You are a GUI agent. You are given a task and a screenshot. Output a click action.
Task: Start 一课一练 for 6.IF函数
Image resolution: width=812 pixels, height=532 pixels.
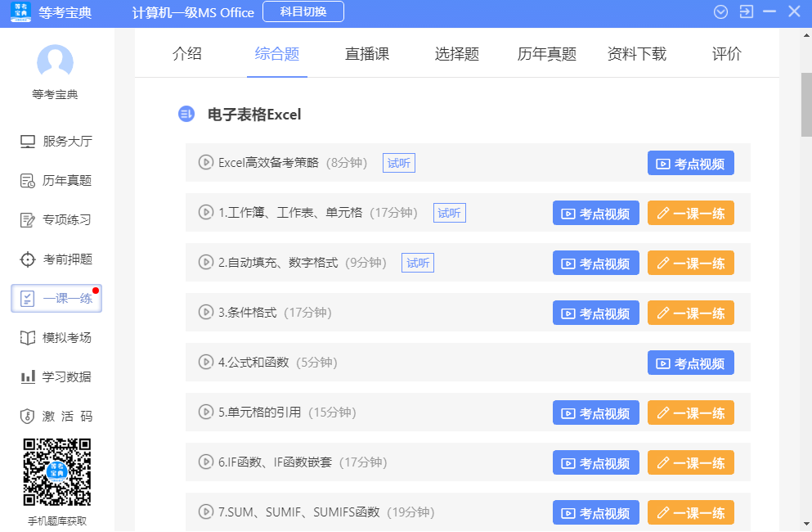click(x=690, y=462)
